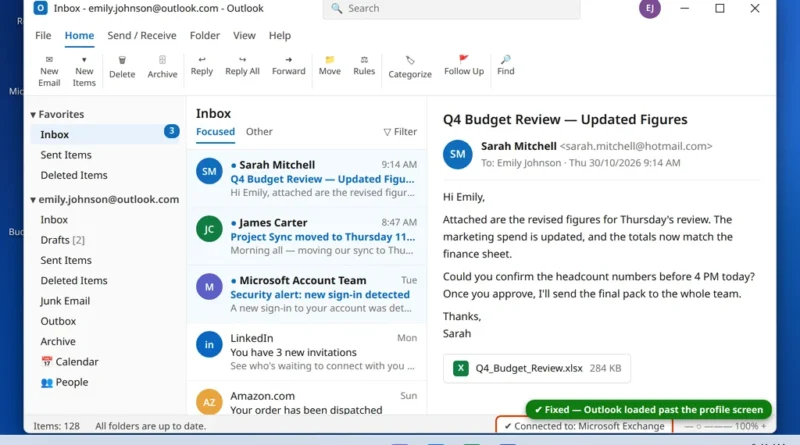Screen dimensions: 800x445
Task: Open the View tab
Action: point(244,35)
